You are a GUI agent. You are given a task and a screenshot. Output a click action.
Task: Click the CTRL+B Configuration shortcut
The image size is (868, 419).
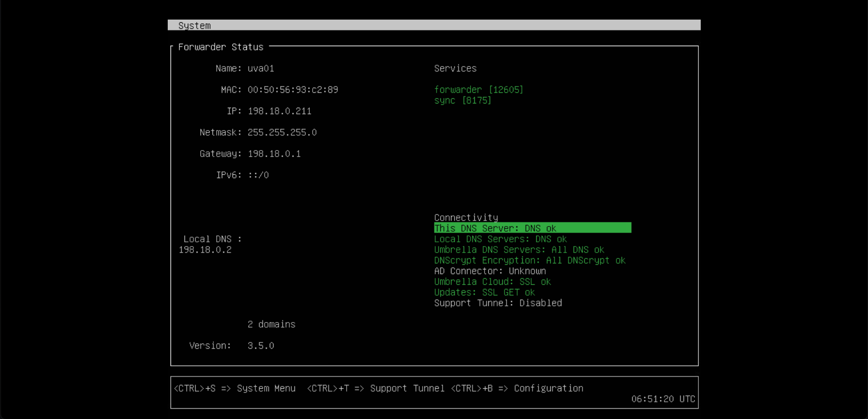coord(517,388)
